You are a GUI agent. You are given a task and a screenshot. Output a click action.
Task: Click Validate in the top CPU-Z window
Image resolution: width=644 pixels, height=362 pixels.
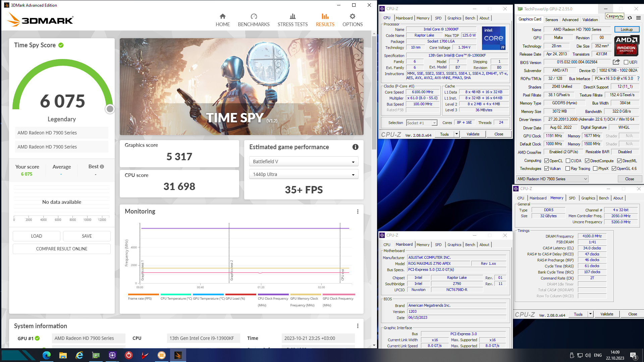click(473, 134)
